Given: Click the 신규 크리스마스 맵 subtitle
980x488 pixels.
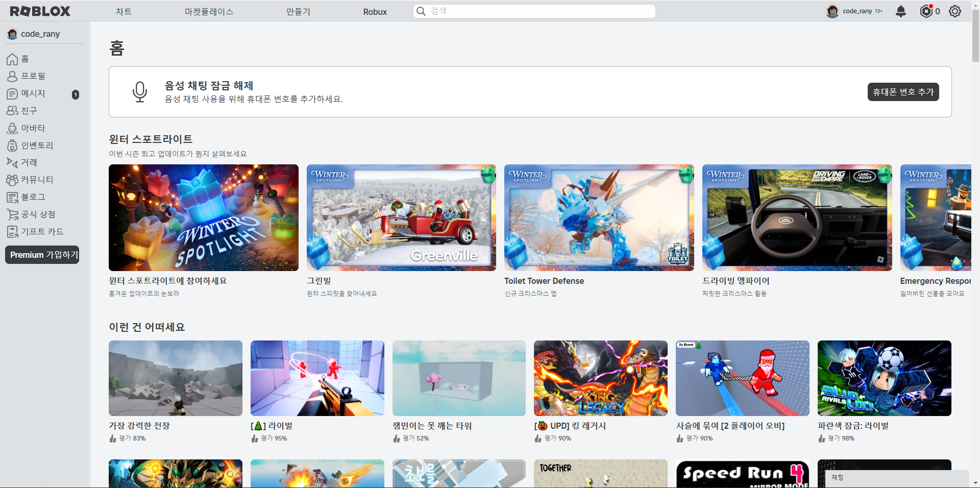Looking at the screenshot, I should (530, 294).
